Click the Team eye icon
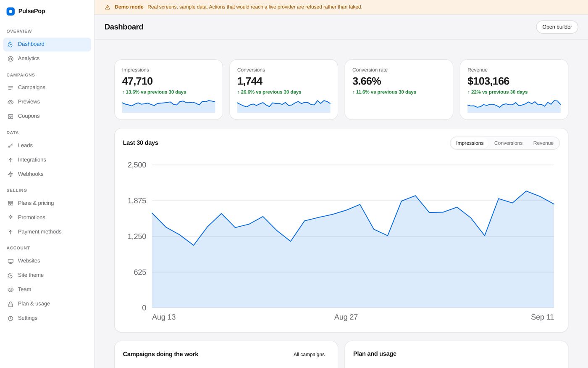588x368 pixels. click(x=10, y=290)
